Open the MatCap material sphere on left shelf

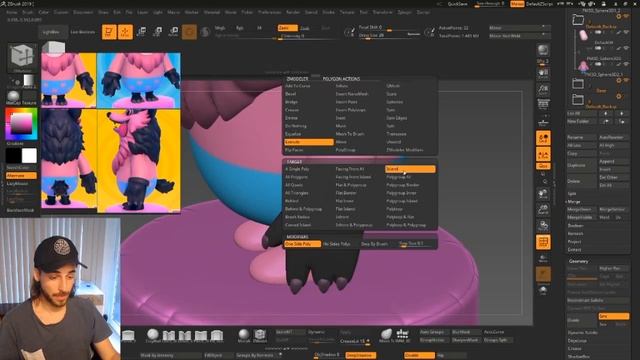coord(13,96)
